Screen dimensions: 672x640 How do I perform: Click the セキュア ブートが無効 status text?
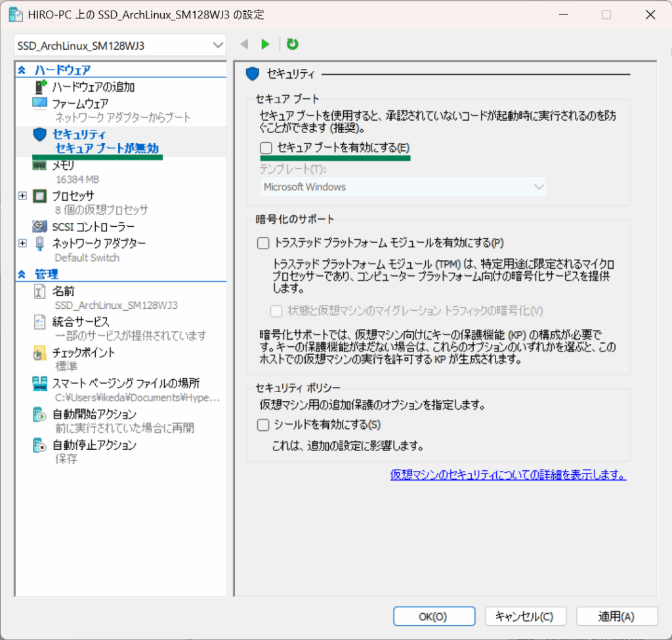107,148
